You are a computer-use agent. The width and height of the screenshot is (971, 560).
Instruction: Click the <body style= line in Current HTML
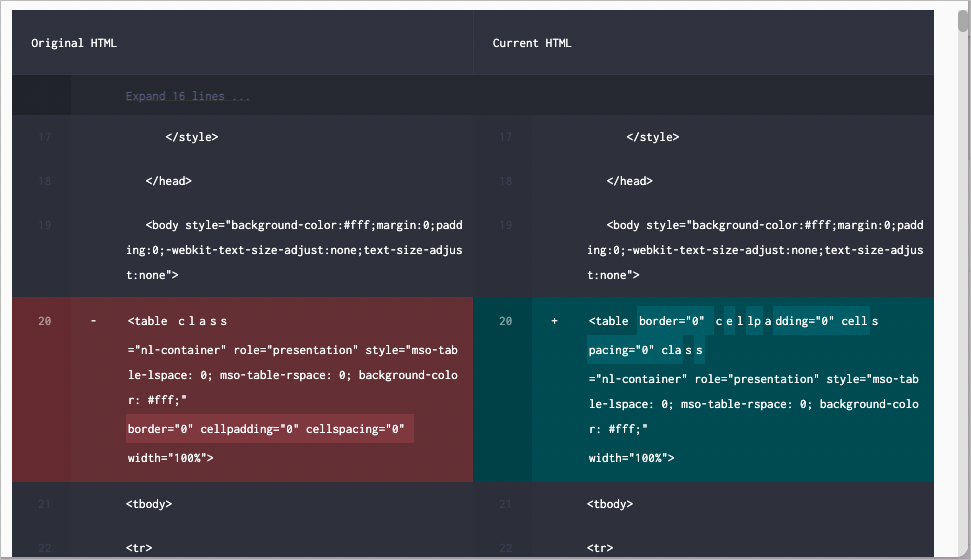point(755,250)
